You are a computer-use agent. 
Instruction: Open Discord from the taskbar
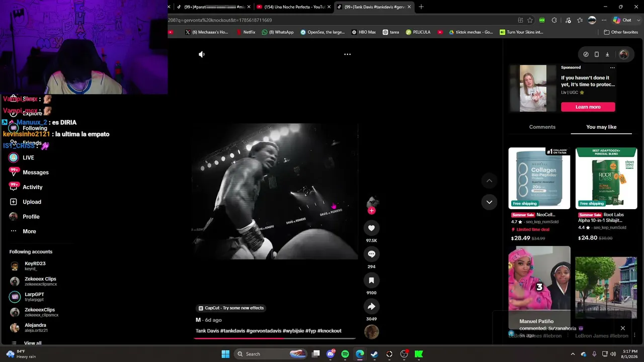click(331, 354)
